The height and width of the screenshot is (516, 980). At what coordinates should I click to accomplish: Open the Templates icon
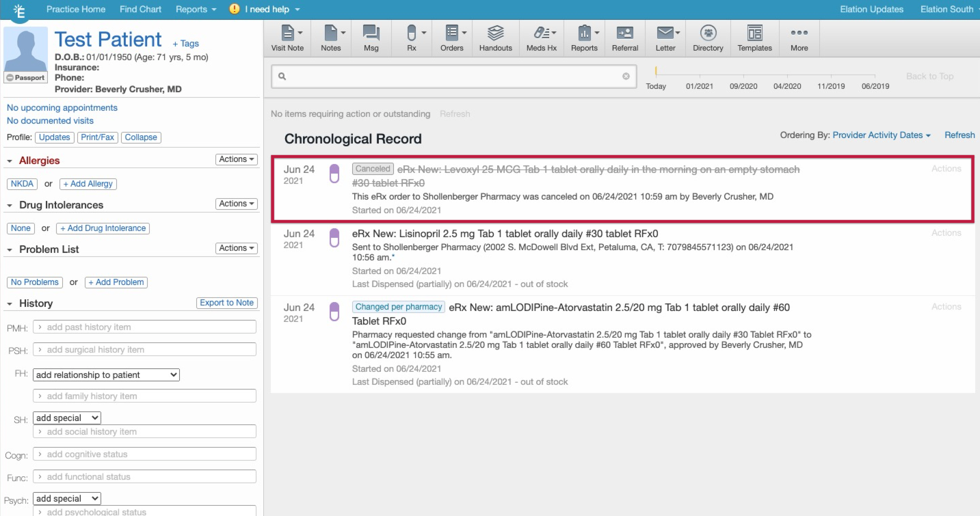(x=754, y=33)
